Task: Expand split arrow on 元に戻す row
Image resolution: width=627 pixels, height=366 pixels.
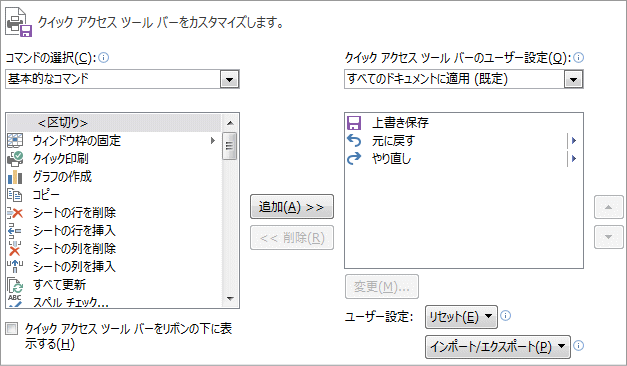Action: 574,140
